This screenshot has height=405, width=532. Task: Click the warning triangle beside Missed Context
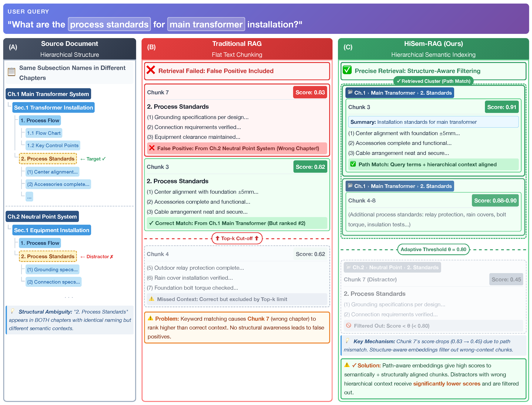151,299
